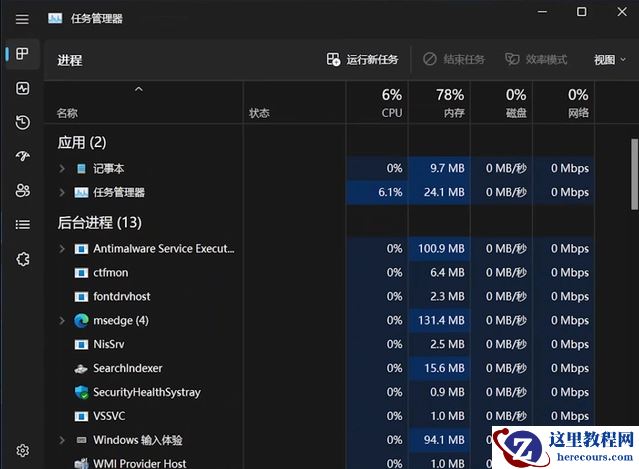Select the VSSVC process name
Image resolution: width=639 pixels, height=469 pixels.
pos(109,416)
